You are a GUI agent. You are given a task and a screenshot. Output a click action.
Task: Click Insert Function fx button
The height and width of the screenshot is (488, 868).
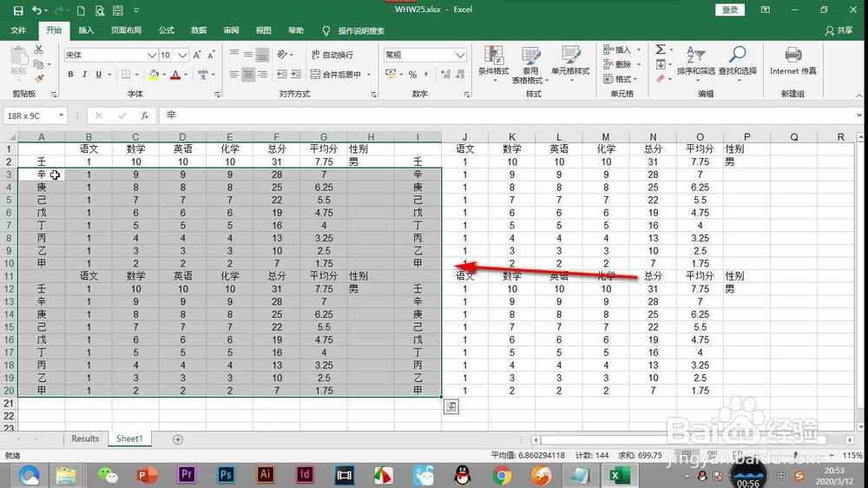pyautogui.click(x=144, y=115)
